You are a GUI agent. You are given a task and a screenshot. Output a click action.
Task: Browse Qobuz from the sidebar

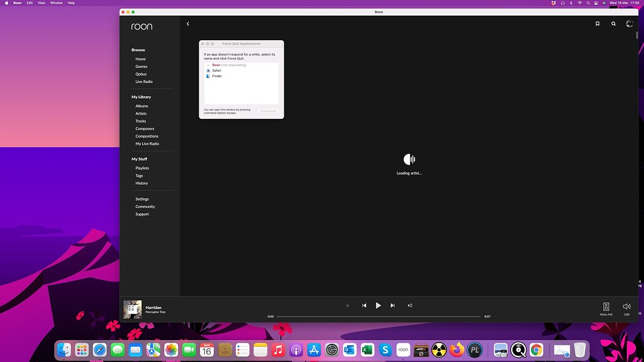(141, 74)
